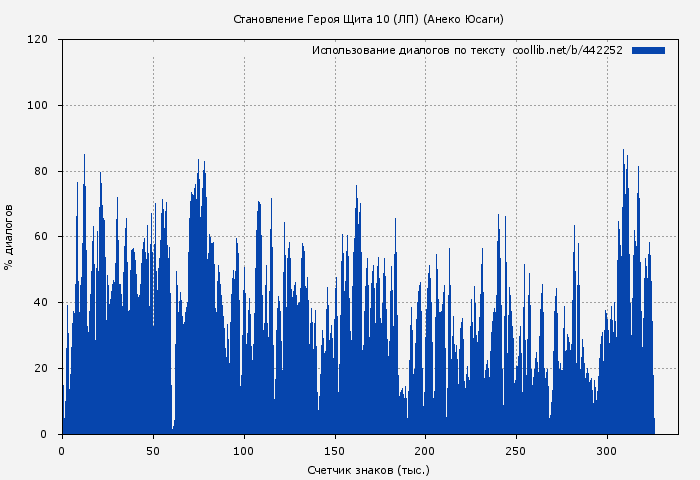Screen dimensions: 700x480
Task: Click the 250 tick on the x-axis
Action: pyautogui.click(x=517, y=451)
